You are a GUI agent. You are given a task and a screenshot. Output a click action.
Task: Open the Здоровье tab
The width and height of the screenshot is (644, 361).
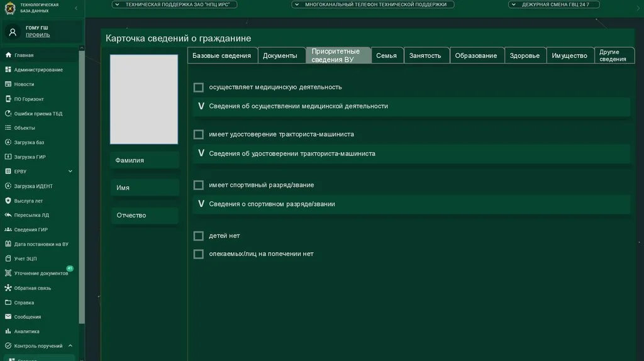[x=525, y=55]
